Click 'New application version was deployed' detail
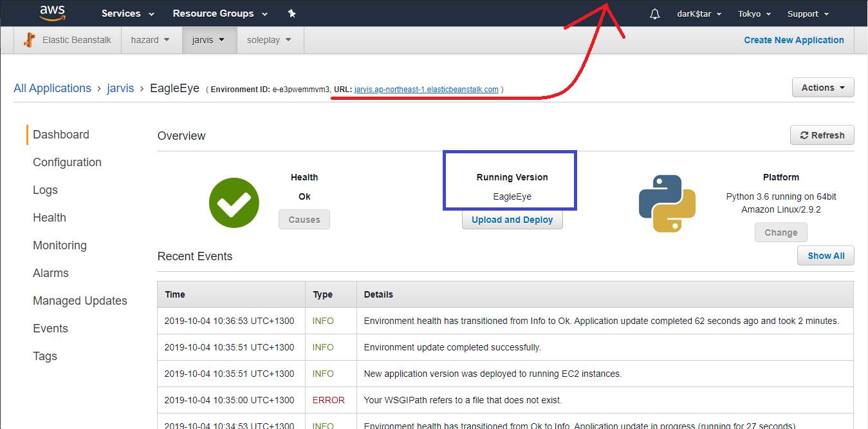 tap(493, 374)
